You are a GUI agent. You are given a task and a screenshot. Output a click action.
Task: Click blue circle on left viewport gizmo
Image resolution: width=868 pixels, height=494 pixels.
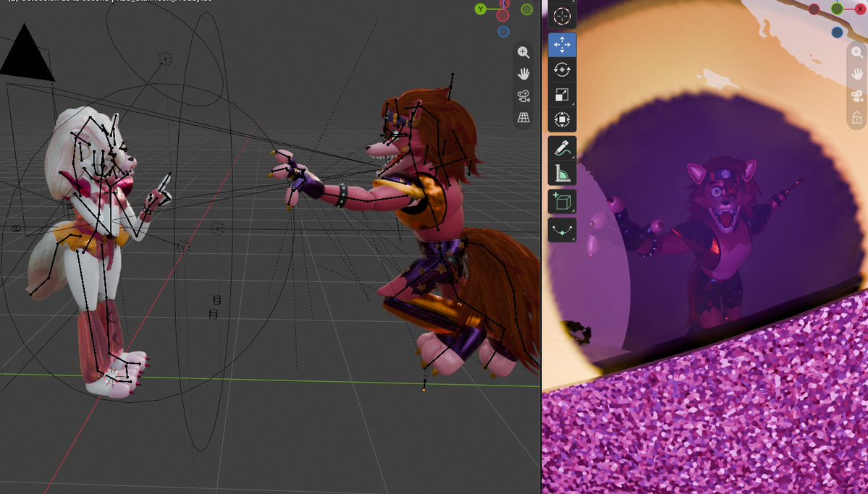[504, 32]
